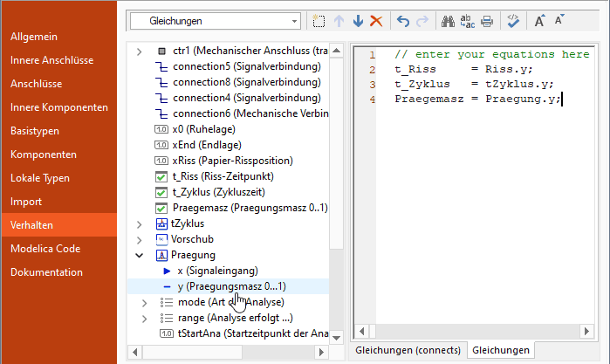Open the Innere Komponenten section
This screenshot has width=610, height=364.
pyautogui.click(x=58, y=107)
